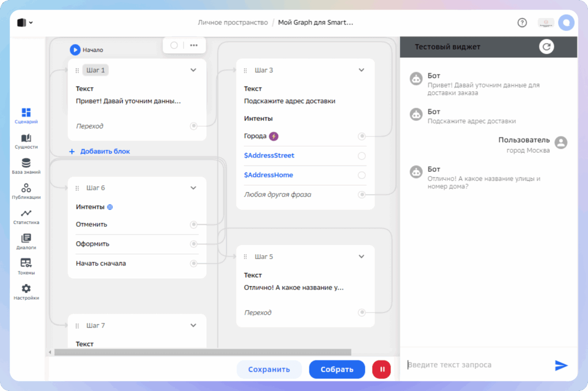Click the Привет! Давай уточним text in Шаг 1
The width and height of the screenshot is (588, 391).
coord(128,101)
